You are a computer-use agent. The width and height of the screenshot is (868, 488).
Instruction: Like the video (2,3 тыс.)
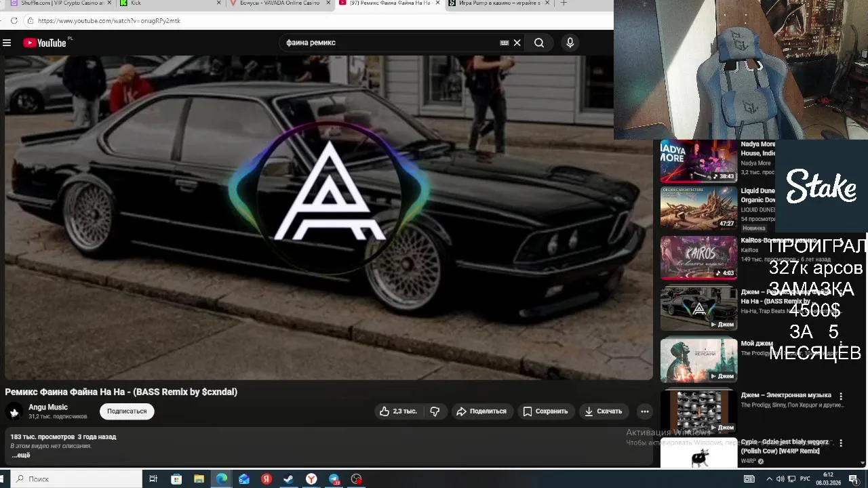pyautogui.click(x=399, y=411)
